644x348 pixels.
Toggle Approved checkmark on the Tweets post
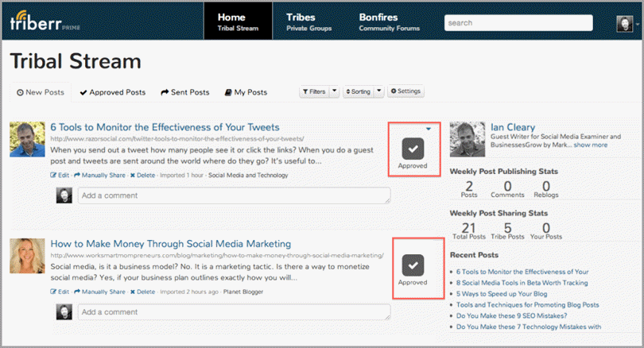pyautogui.click(x=413, y=149)
